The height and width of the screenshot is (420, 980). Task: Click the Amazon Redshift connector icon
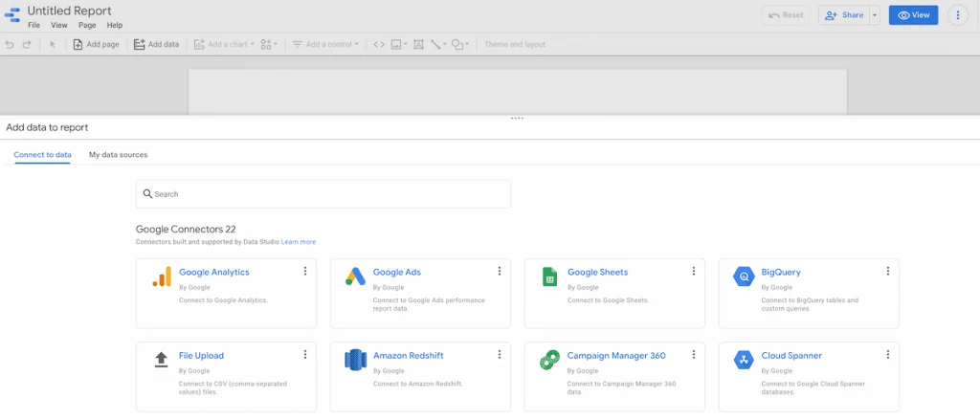point(355,360)
